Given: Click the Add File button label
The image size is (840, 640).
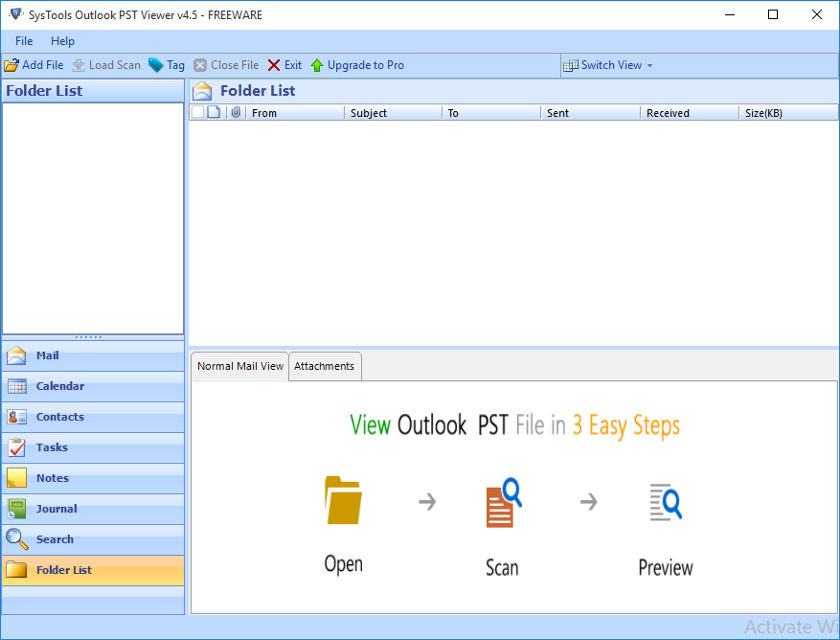Looking at the screenshot, I should 43,65.
